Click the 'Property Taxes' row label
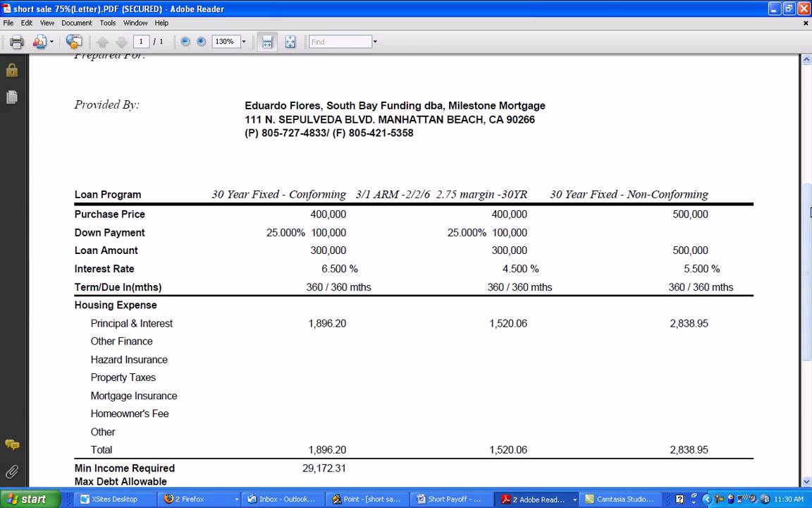The width and height of the screenshot is (812, 508). pos(123,377)
